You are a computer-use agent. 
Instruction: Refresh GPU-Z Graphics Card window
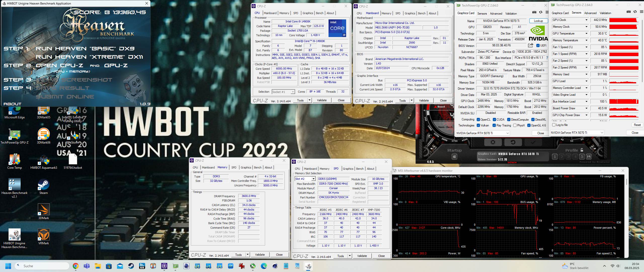(x=541, y=12)
